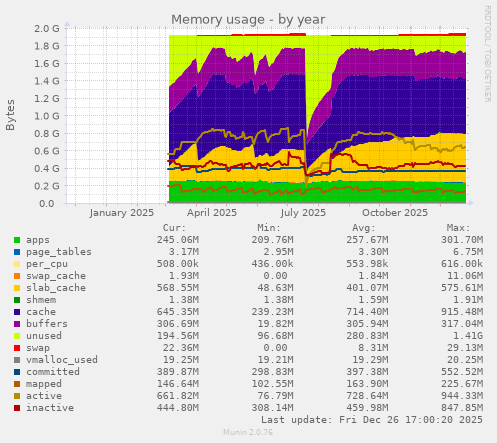Click the 'Munin 2.0.76' footer text
This screenshot has width=497, height=443.
coord(248,432)
